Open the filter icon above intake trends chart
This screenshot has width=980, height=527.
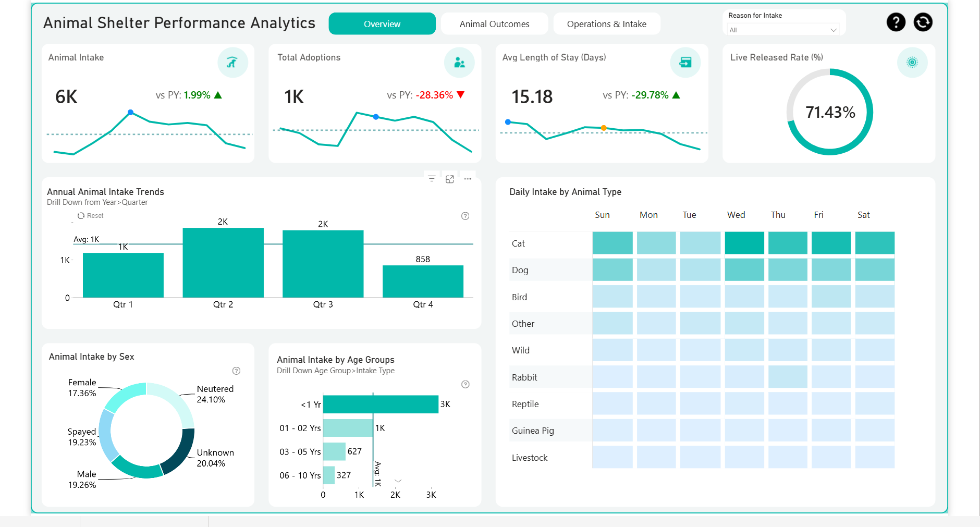click(x=432, y=179)
